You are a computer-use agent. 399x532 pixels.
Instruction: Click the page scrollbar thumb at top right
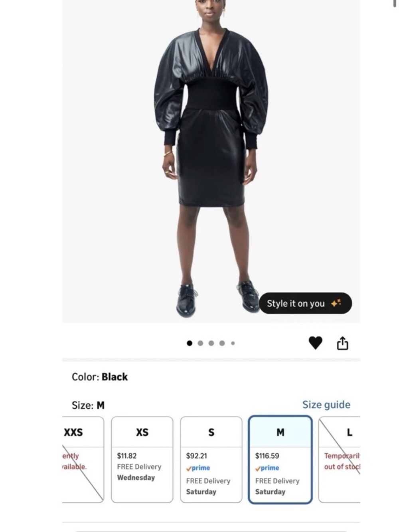point(395,4)
